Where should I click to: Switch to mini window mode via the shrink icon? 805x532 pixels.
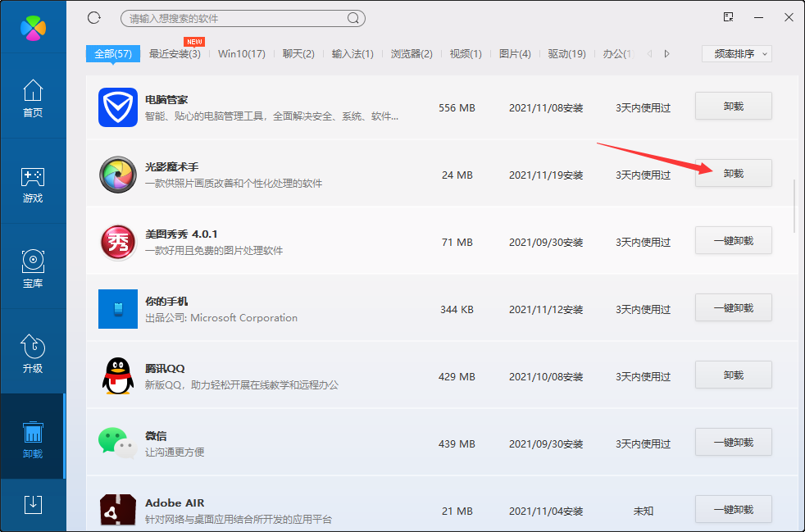(726, 17)
